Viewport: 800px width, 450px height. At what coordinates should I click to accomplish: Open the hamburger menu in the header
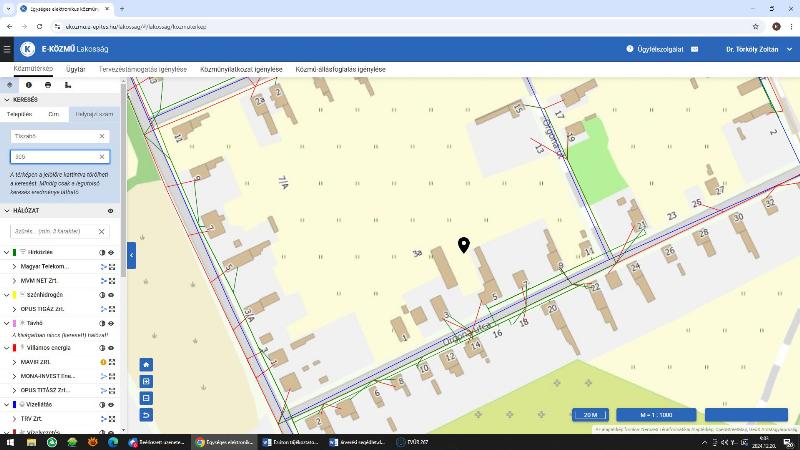(7, 49)
